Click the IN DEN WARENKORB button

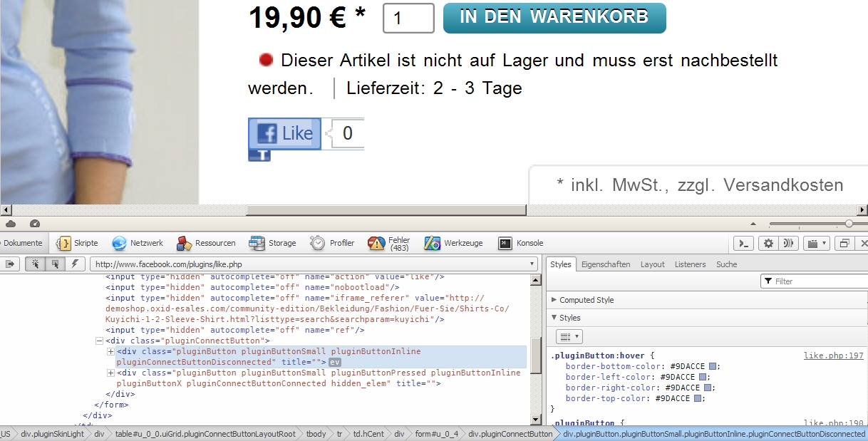[x=554, y=18]
